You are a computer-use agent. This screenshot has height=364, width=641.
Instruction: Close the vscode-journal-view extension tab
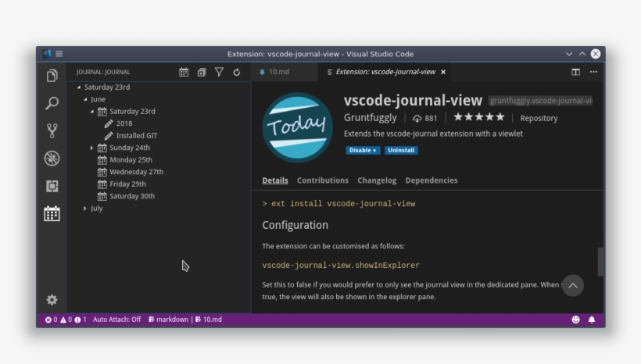tap(443, 73)
